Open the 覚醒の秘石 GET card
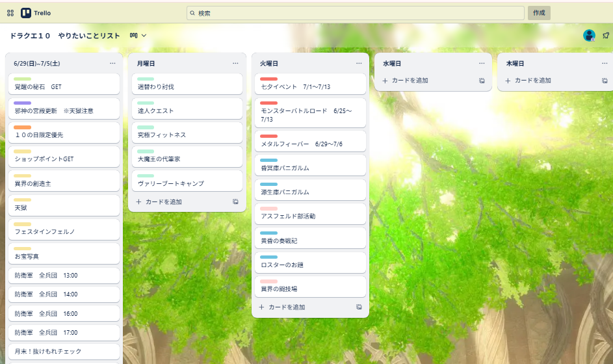This screenshot has width=613, height=364. 64,84
